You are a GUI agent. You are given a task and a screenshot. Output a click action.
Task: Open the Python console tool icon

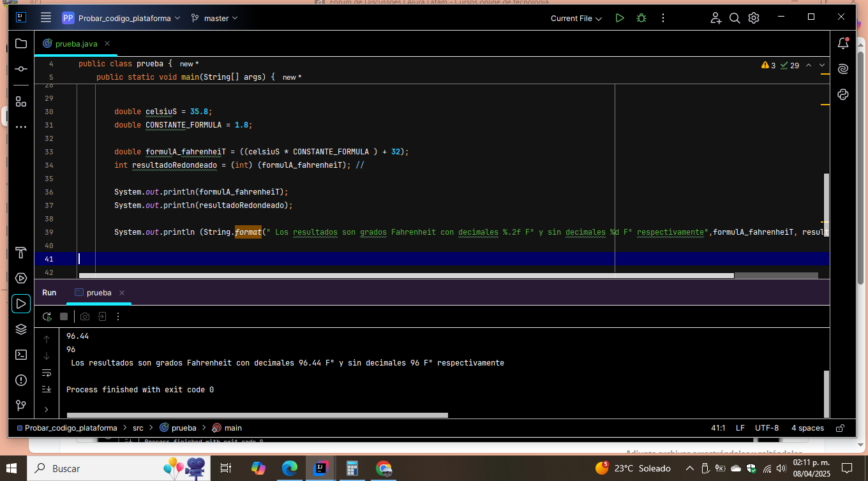[x=843, y=94]
